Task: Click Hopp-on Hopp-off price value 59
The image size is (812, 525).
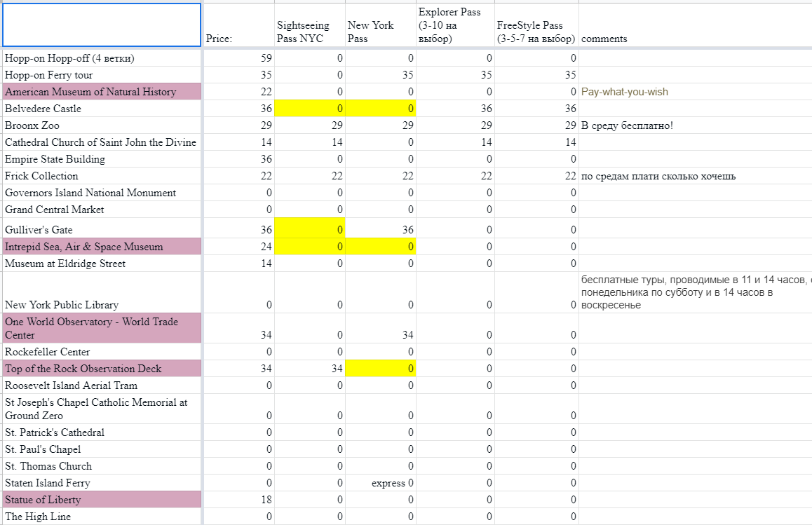Action: pos(238,58)
